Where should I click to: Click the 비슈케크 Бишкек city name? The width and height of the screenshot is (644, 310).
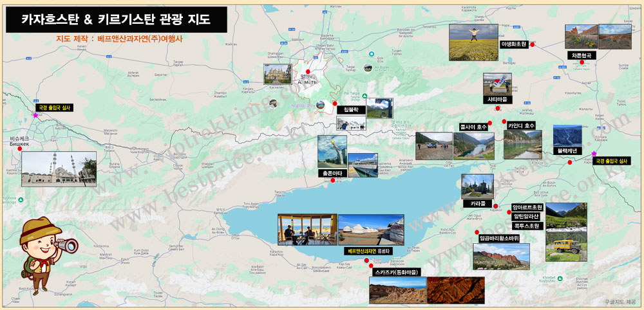point(18,141)
